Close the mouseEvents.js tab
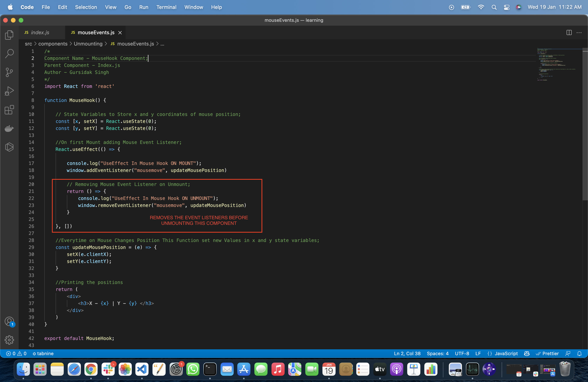Image resolution: width=588 pixels, height=382 pixels. coord(120,33)
